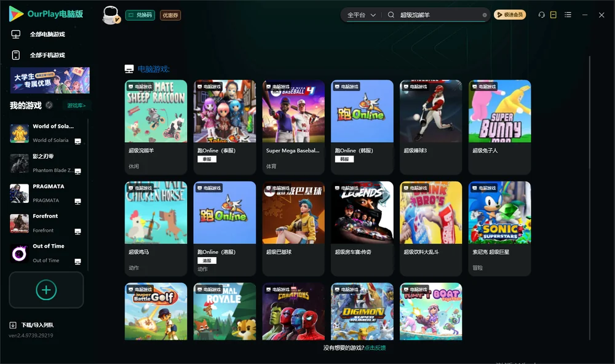Screen dimensions: 615x364
Task: Open the customer service headset icon
Action: tap(542, 15)
